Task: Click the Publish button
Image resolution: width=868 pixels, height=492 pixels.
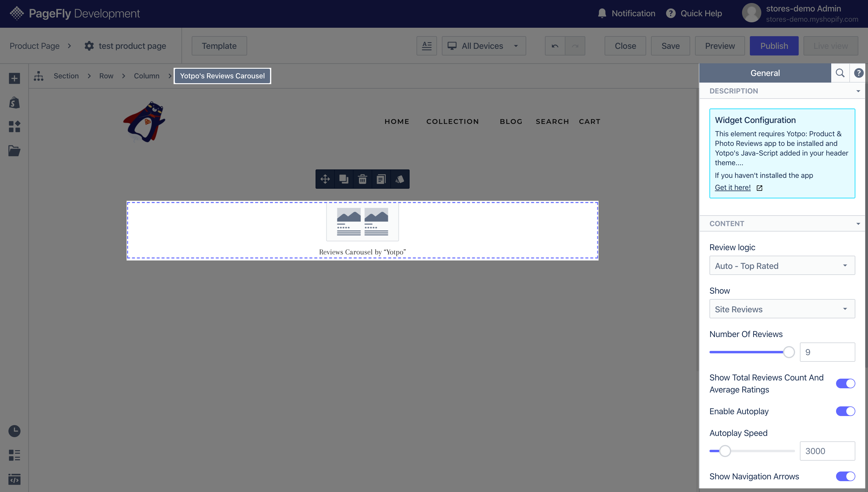Action: point(774,46)
